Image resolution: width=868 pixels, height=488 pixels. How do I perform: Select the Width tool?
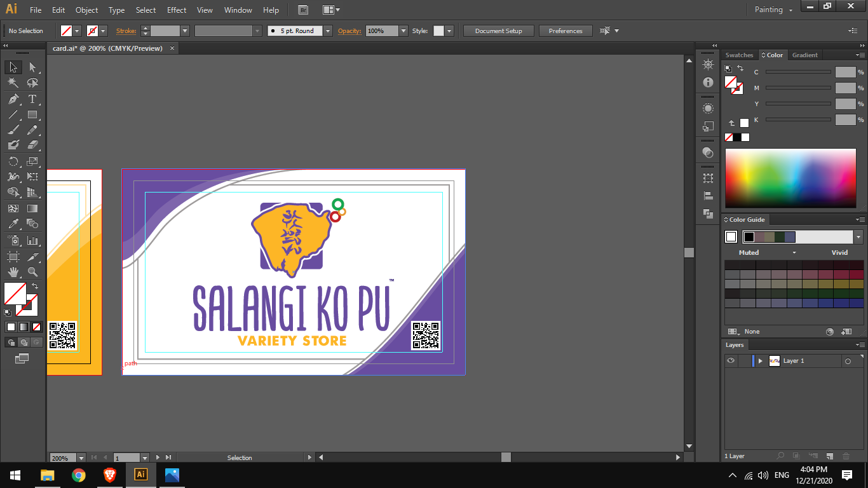(x=13, y=177)
